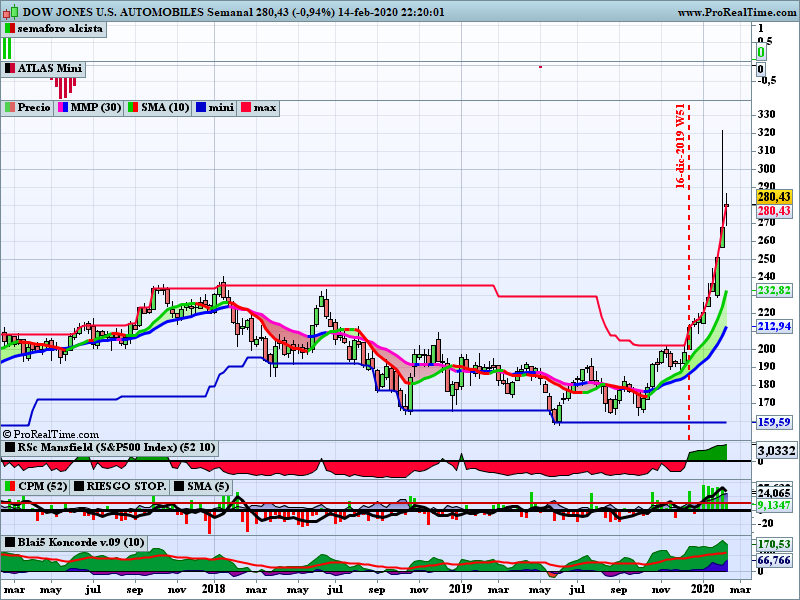Click the yellow 280,43 current price tag
Screen dimensions: 800x600
click(x=773, y=197)
